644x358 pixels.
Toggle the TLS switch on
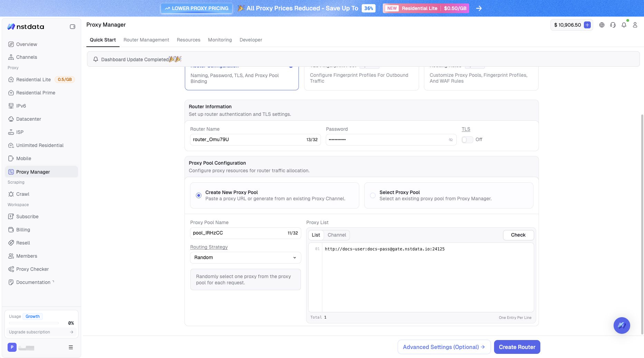(x=467, y=140)
